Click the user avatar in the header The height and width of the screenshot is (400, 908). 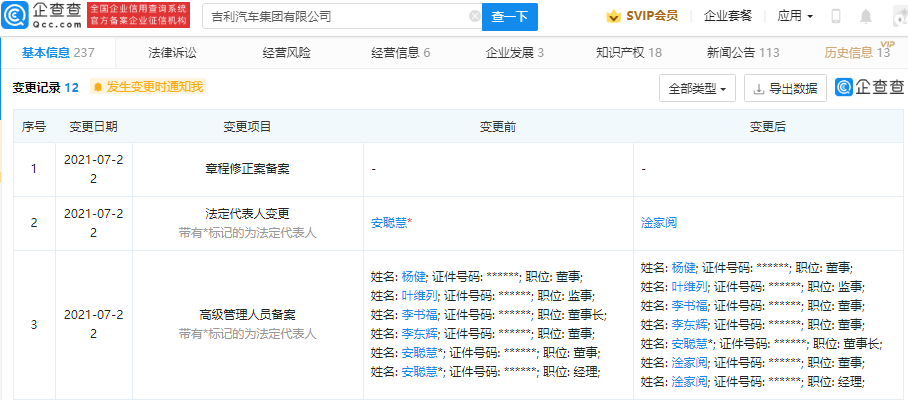coord(897,17)
